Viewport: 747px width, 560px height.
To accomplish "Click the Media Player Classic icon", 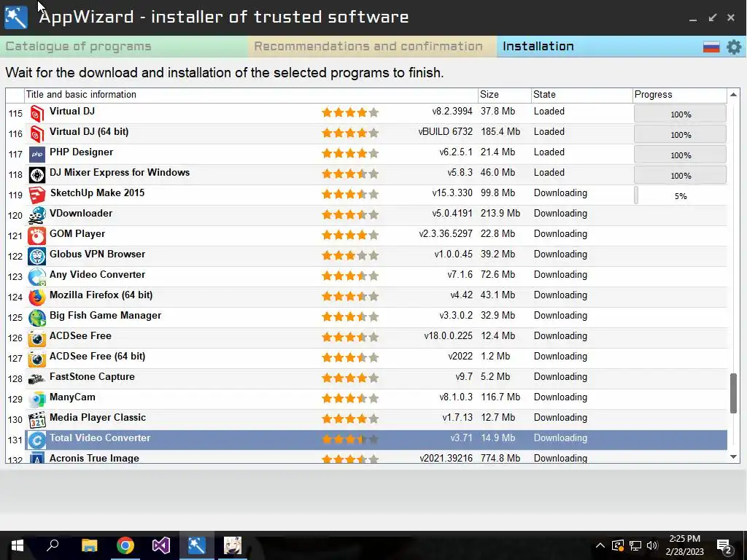I will click(x=36, y=419).
